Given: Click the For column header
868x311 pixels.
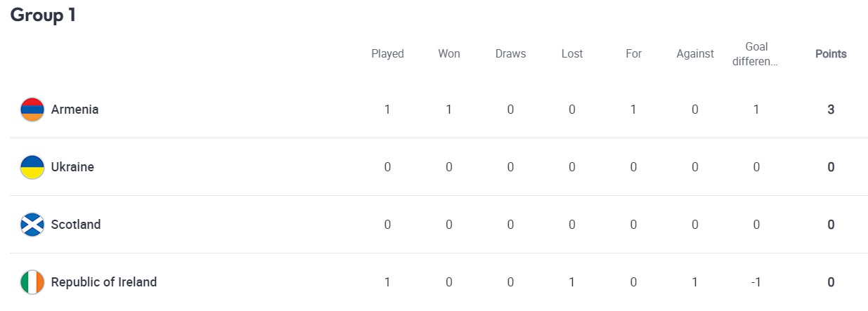Looking at the screenshot, I should pyautogui.click(x=633, y=54).
